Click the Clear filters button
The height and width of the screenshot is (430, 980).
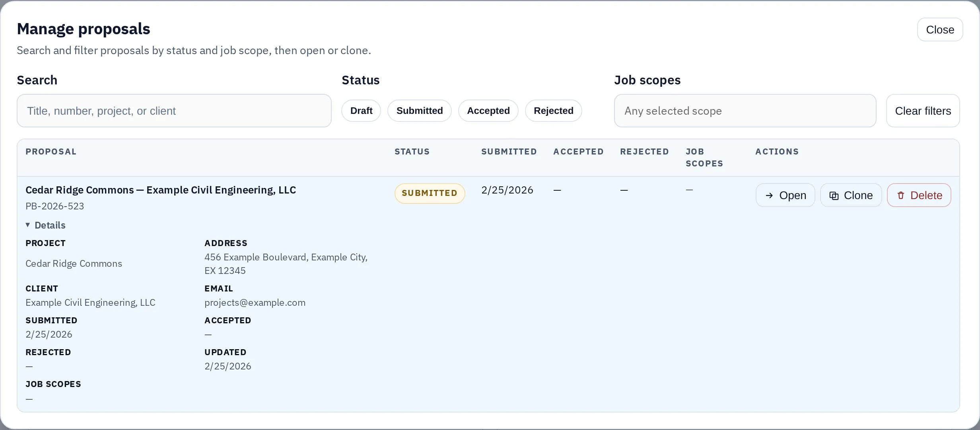coord(923,110)
